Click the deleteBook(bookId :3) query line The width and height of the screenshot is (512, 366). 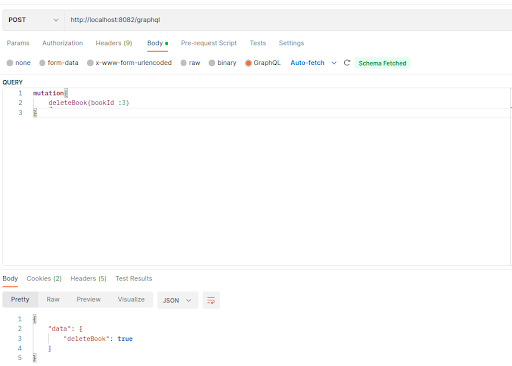(x=89, y=103)
